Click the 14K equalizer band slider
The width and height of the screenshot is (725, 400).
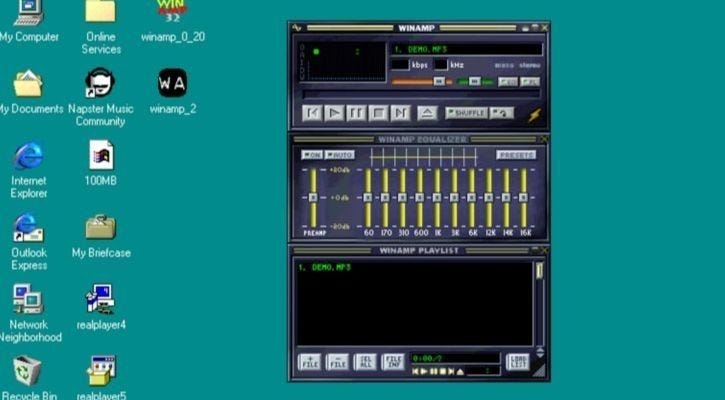[506, 197]
